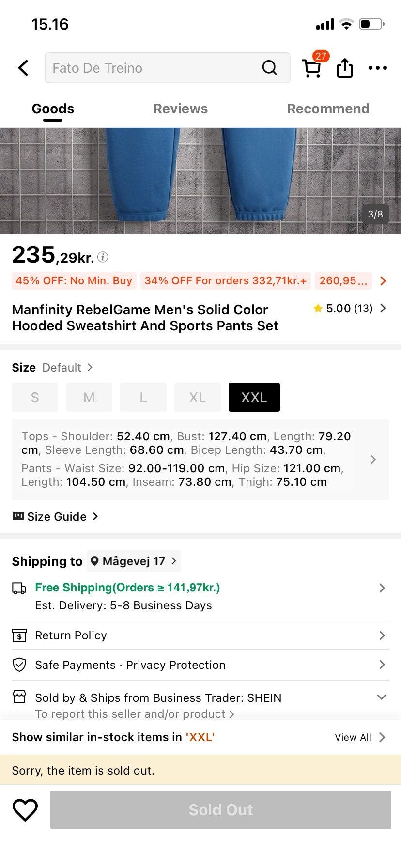This screenshot has height=868, width=401.
Task: Select size S
Action: click(35, 397)
